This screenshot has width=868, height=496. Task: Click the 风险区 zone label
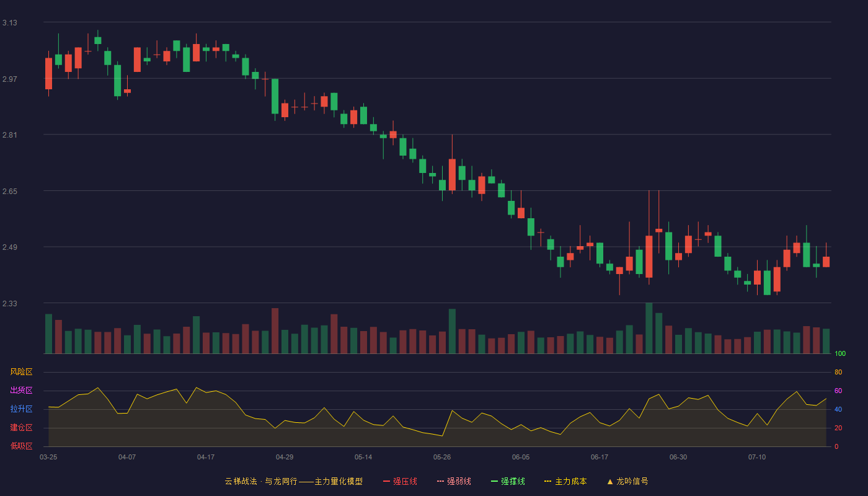point(22,372)
